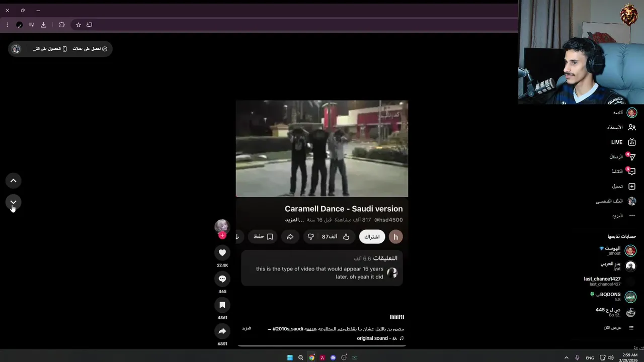Viewport: 644px width, 362px height.
Task: Click the Caramell Dance video player
Action: click(322, 148)
